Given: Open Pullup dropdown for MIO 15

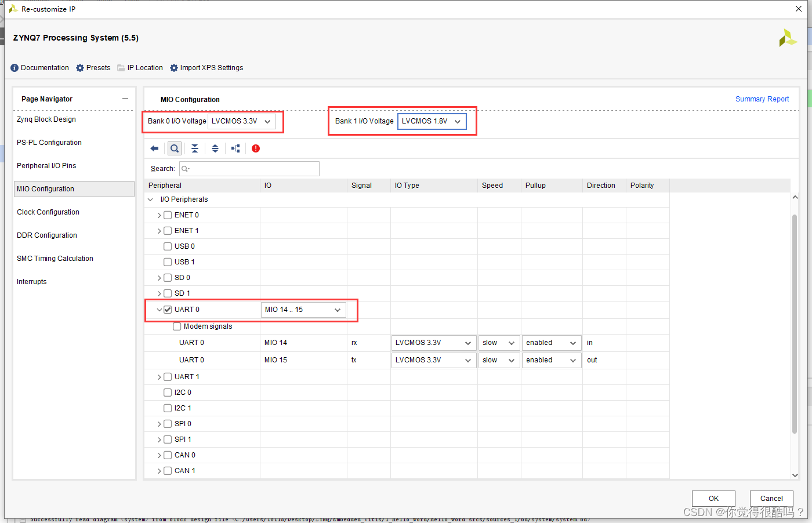Looking at the screenshot, I should [x=552, y=360].
